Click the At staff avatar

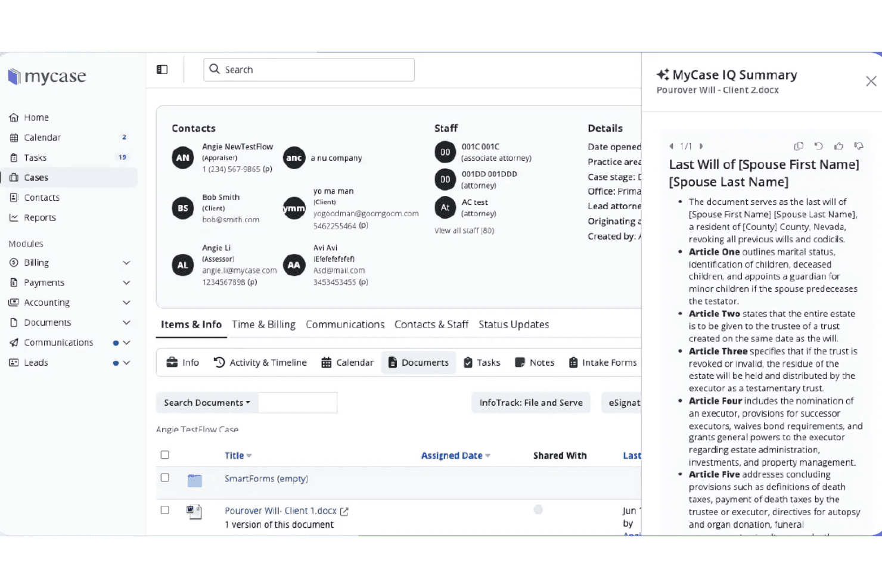click(445, 207)
